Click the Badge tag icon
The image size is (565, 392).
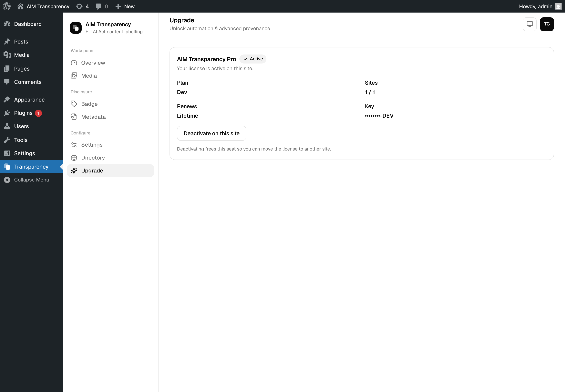click(x=74, y=104)
